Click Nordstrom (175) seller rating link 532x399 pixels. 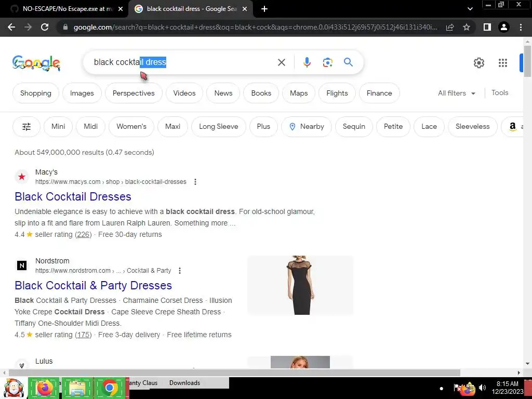(83, 335)
